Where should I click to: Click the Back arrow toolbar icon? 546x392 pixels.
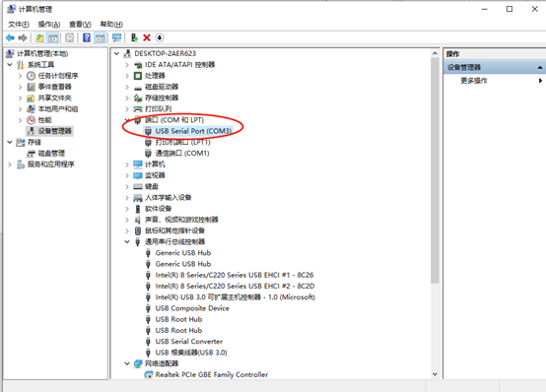(x=10, y=37)
